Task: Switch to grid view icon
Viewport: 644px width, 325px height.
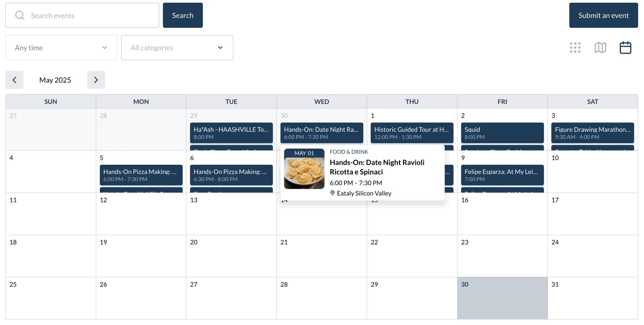Action: pos(575,48)
